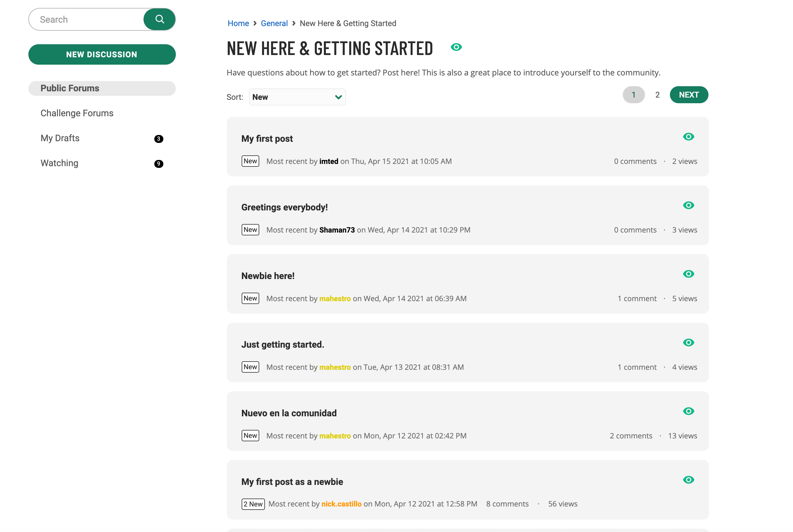Screen dimensions: 793x532
Task: Open the 'My first post' discussion
Action: pyautogui.click(x=267, y=139)
